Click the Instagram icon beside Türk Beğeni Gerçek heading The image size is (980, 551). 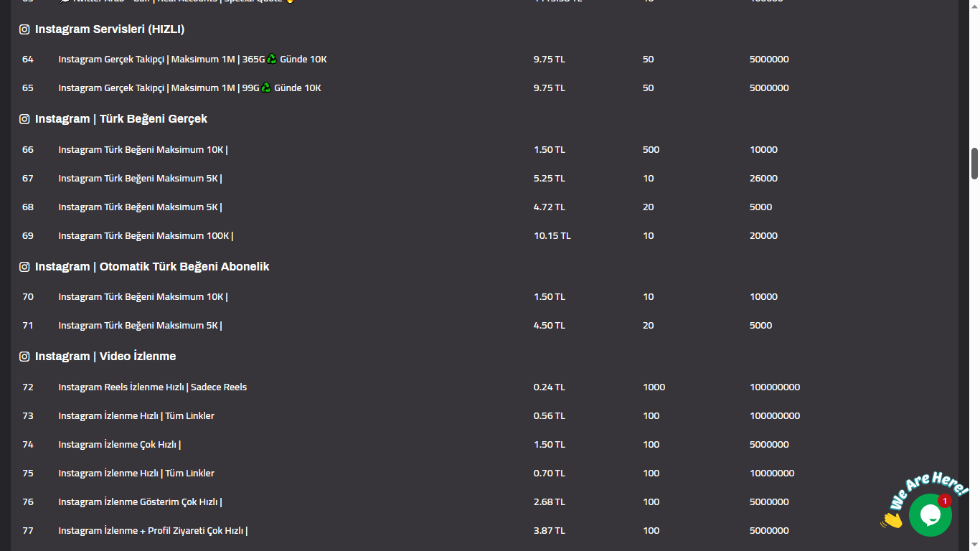24,119
